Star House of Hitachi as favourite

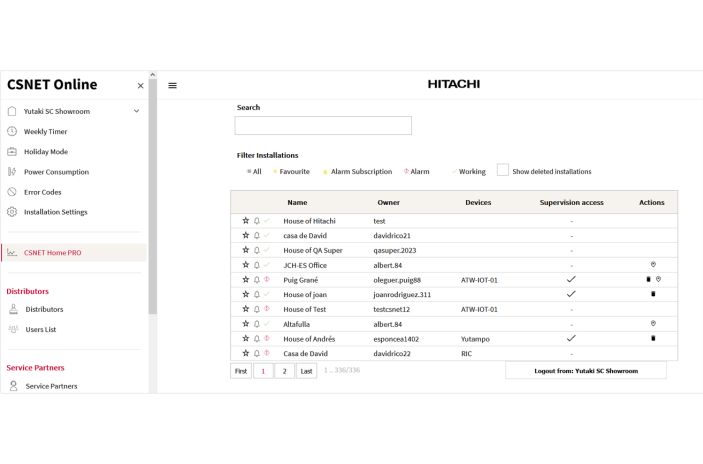click(x=246, y=221)
